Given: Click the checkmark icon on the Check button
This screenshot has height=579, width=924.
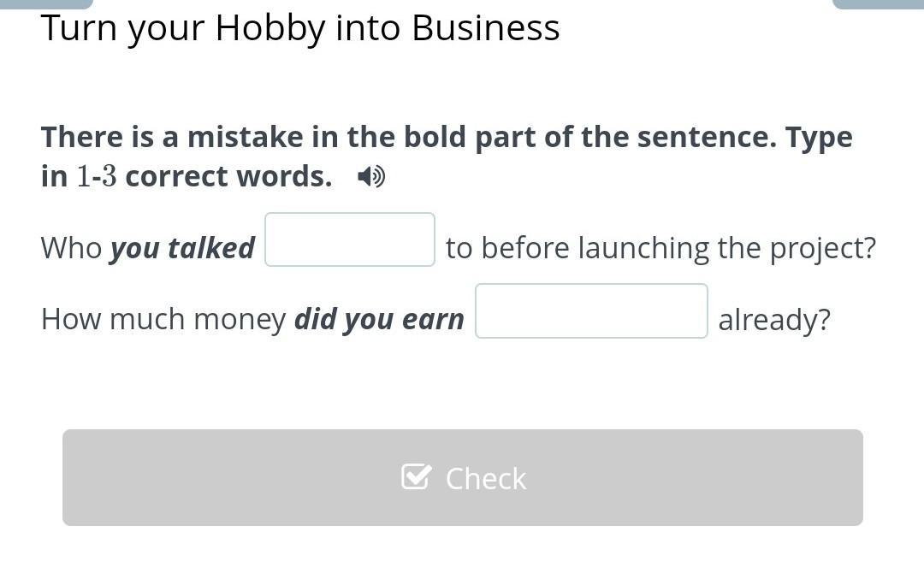Looking at the screenshot, I should [x=416, y=477].
